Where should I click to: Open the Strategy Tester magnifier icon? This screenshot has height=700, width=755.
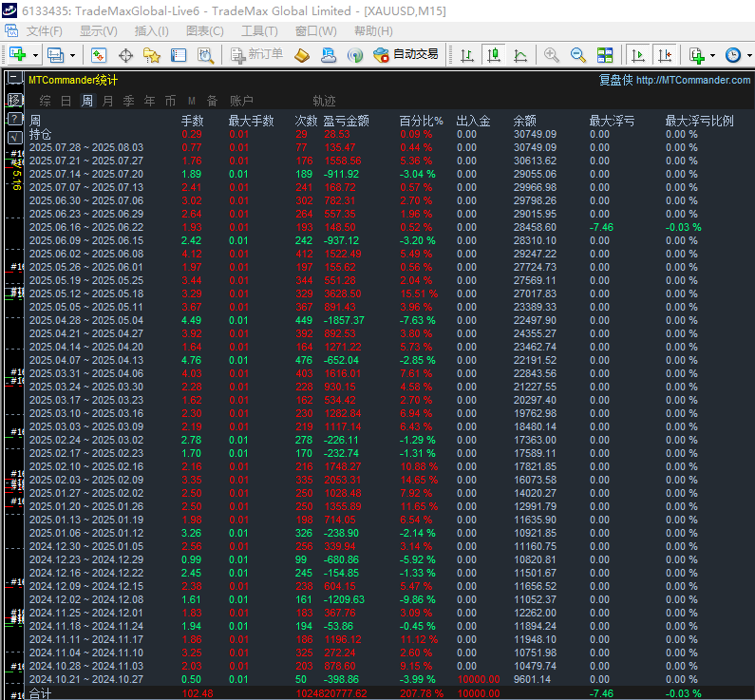coord(205,55)
